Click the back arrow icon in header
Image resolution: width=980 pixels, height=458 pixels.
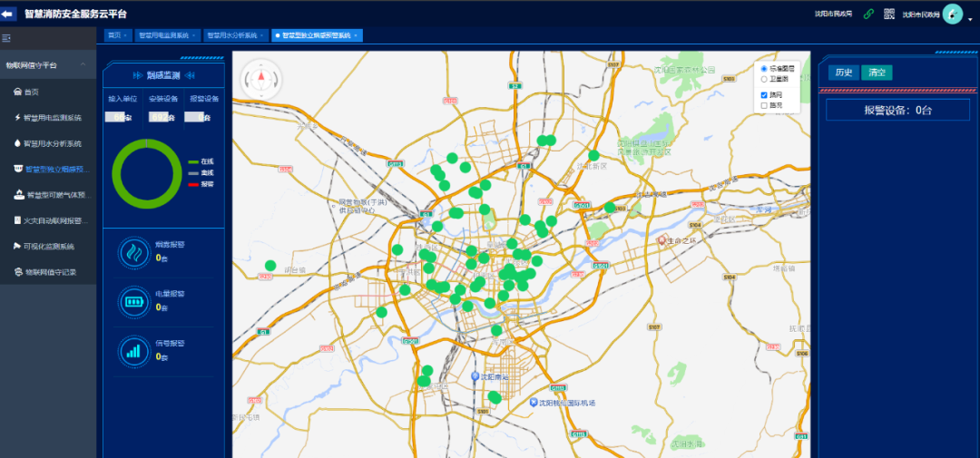(9, 15)
